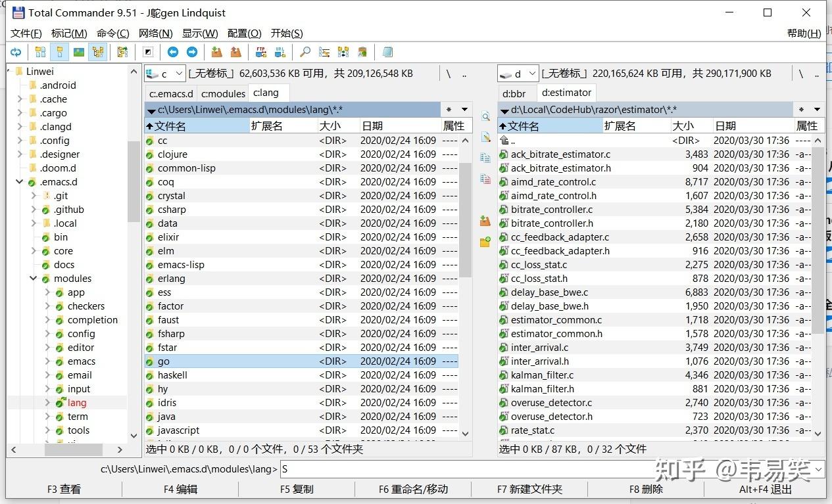
Task: Toggle the thumbnail view toolbar button
Action: (x=79, y=52)
